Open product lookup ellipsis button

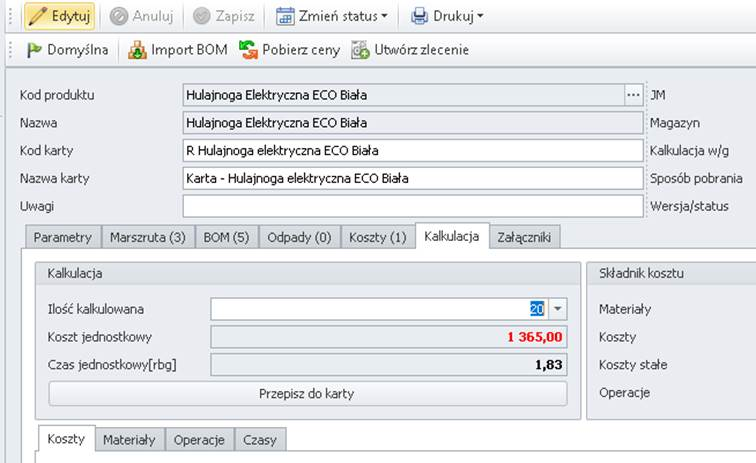coord(632,95)
